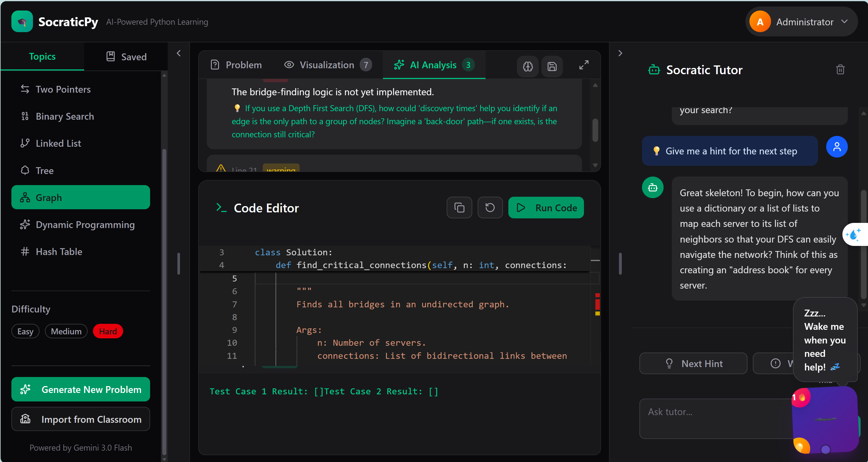
Task: Select Easy difficulty
Action: coord(25,331)
